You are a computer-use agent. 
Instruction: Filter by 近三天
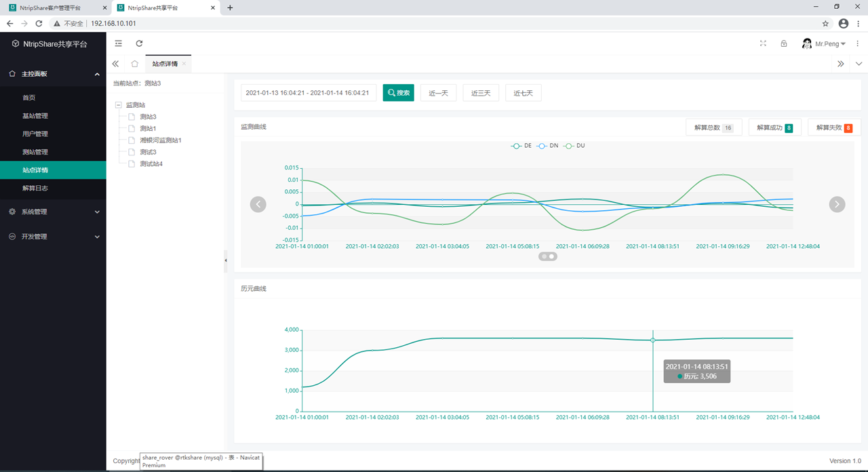(x=481, y=93)
